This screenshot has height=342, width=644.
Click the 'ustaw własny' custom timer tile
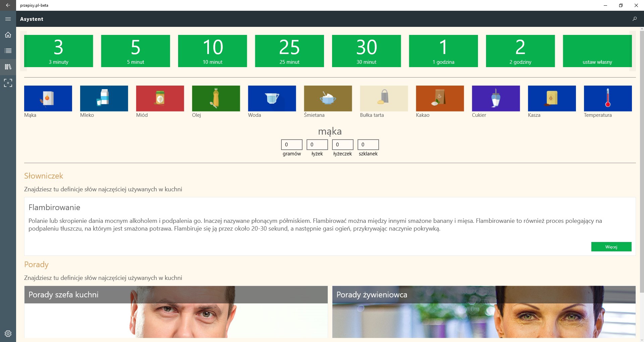[x=597, y=51]
